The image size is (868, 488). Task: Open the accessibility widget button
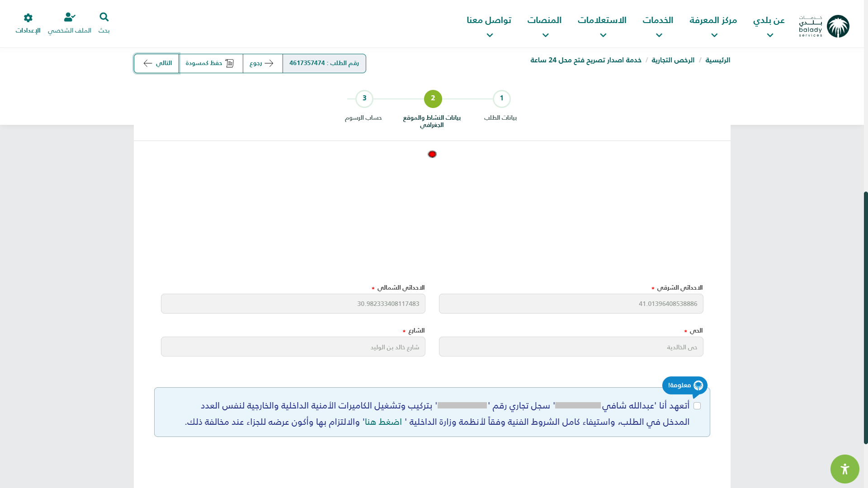(x=844, y=469)
